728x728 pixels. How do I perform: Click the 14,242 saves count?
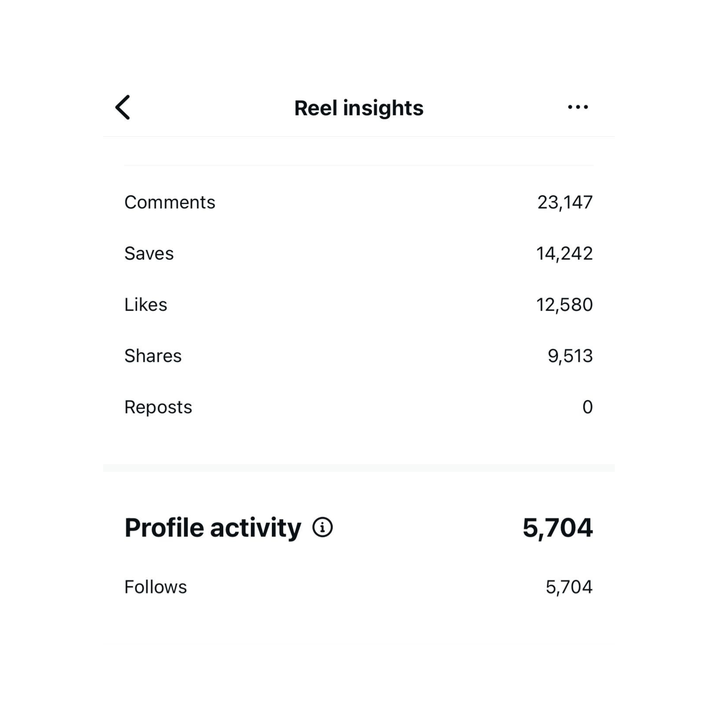pyautogui.click(x=565, y=253)
